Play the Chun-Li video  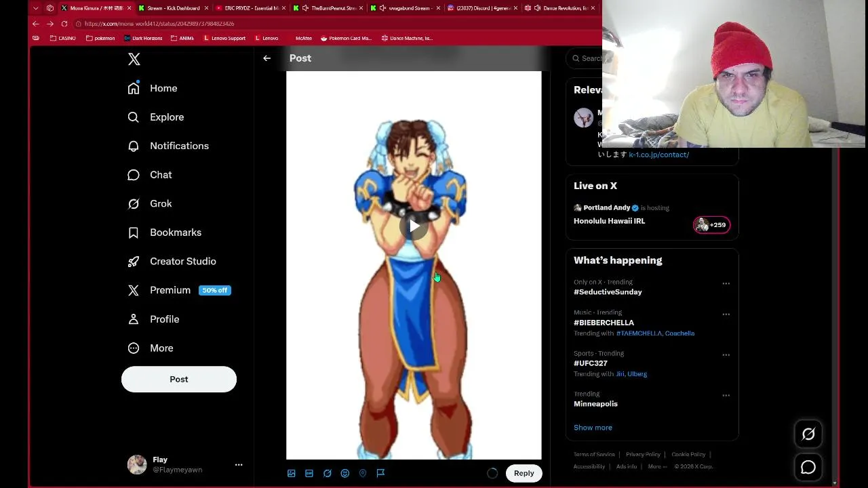[x=414, y=226]
